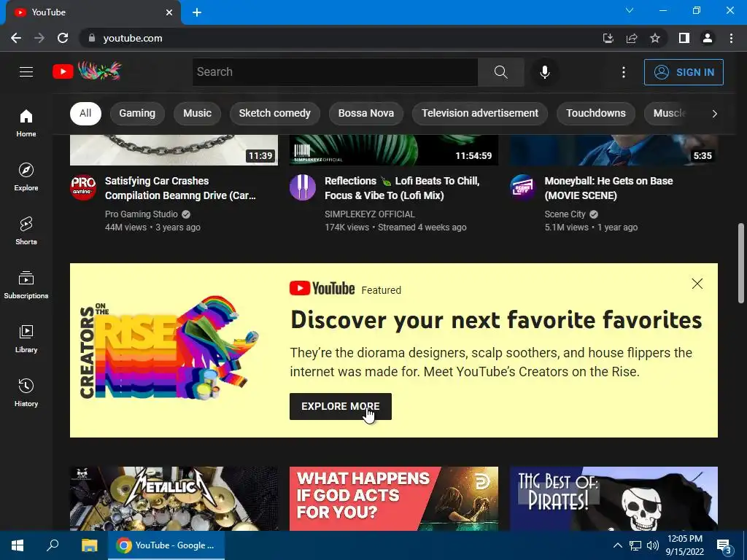Bookmark this page with star icon
The width and height of the screenshot is (747, 560).
click(x=655, y=38)
